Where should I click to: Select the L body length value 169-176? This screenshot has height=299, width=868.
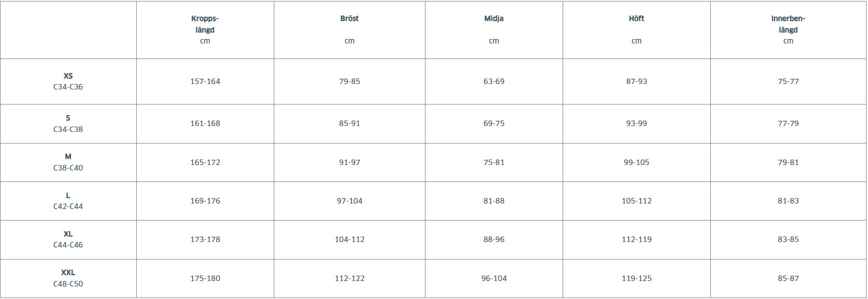205,201
